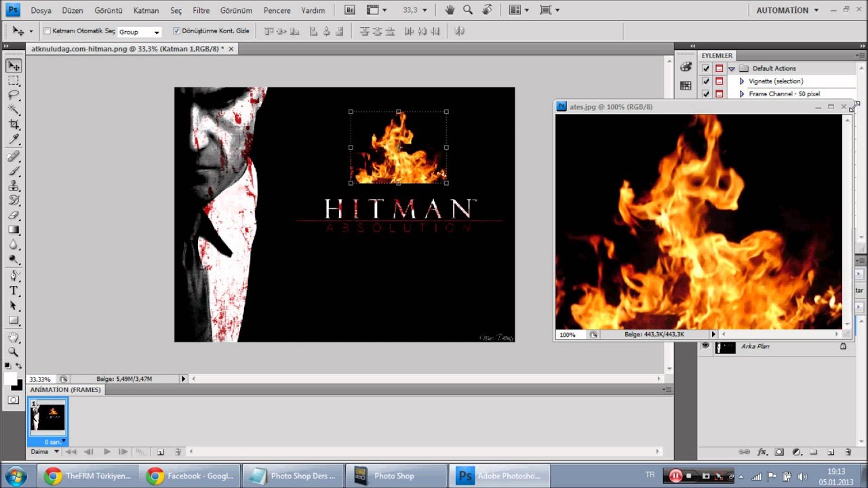Duplicate the selected animation frame
868x488 pixels.
[x=160, y=451]
